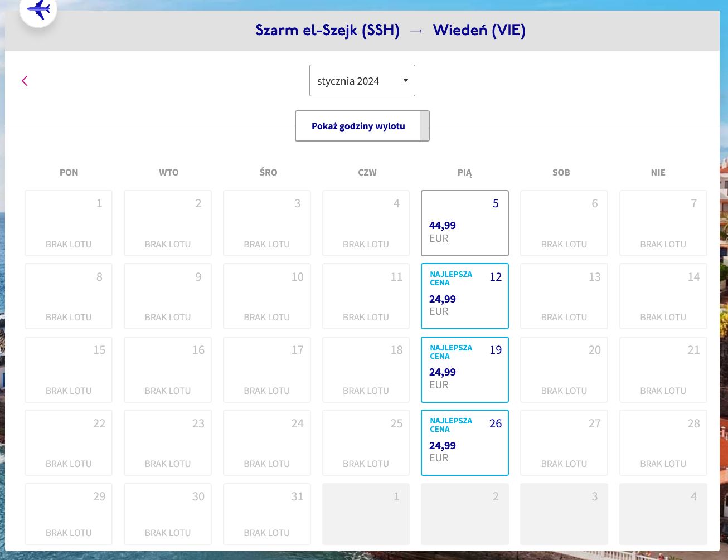This screenshot has height=560, width=728.
Task: Click the airplane logo icon
Action: click(x=38, y=9)
